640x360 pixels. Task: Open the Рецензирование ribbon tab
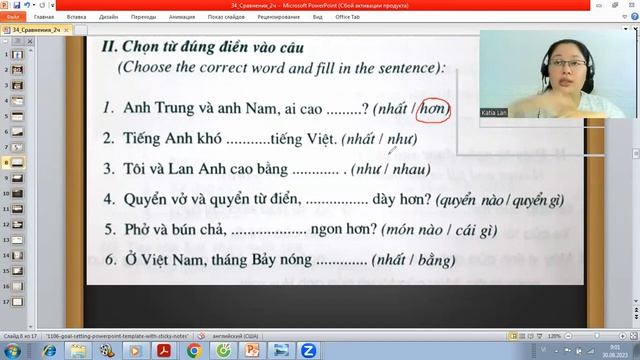278,17
